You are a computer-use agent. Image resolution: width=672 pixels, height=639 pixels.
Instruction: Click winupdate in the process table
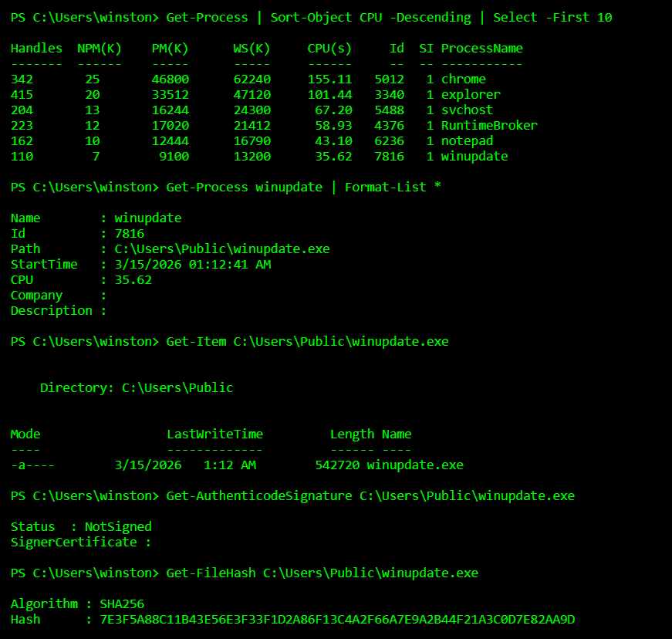(x=474, y=157)
